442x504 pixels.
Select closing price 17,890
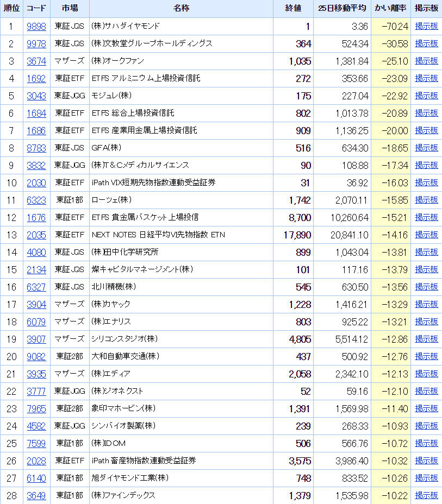[297, 235]
